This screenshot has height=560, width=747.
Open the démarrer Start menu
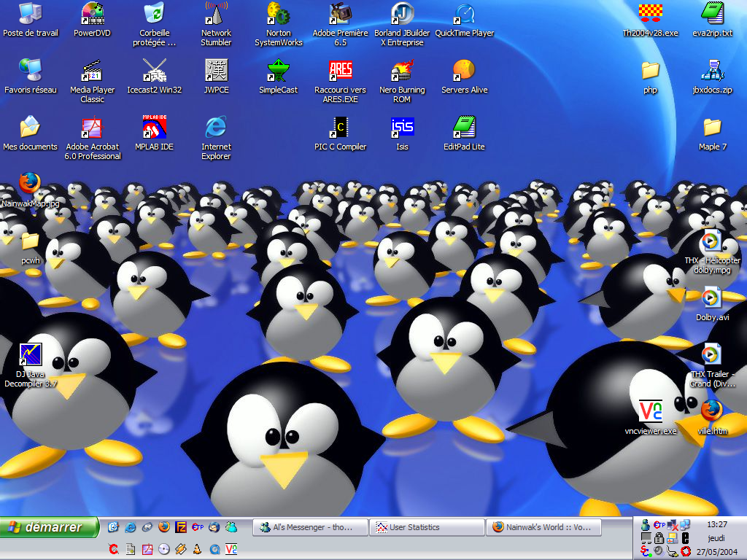click(49, 527)
